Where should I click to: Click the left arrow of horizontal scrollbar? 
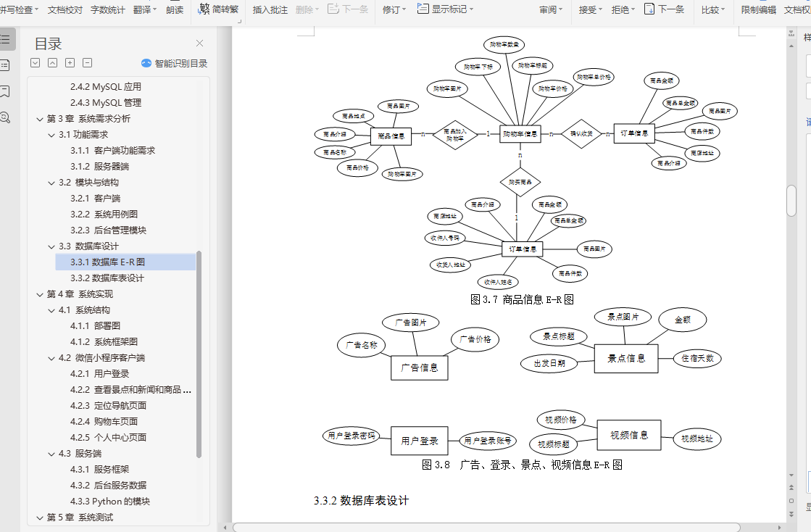pos(225,528)
